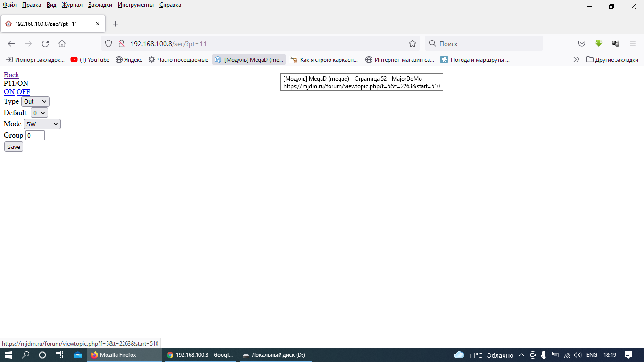Open the Закладки menu

[100, 5]
